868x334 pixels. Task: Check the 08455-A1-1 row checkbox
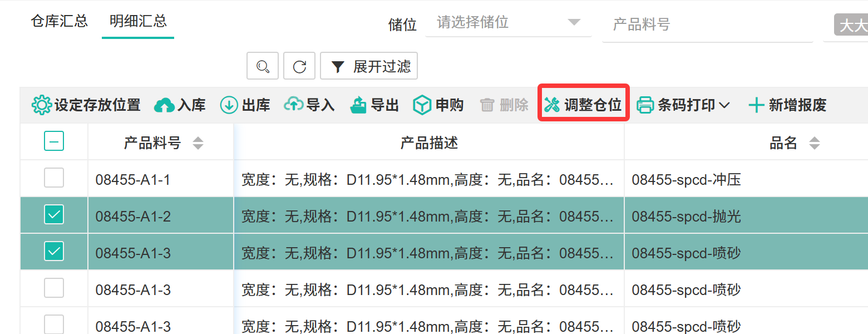54,178
